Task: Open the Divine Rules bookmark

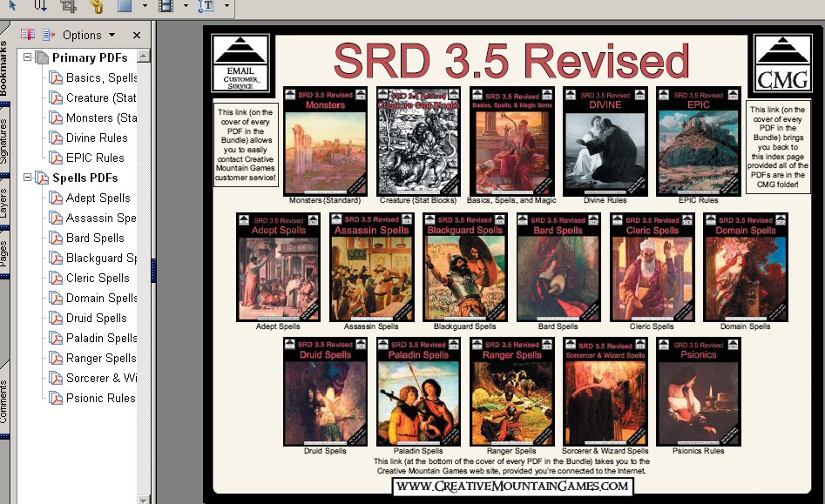Action: click(97, 138)
